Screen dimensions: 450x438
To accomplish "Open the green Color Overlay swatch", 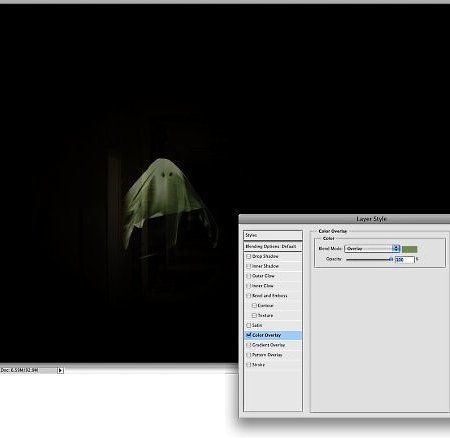I will tap(409, 249).
